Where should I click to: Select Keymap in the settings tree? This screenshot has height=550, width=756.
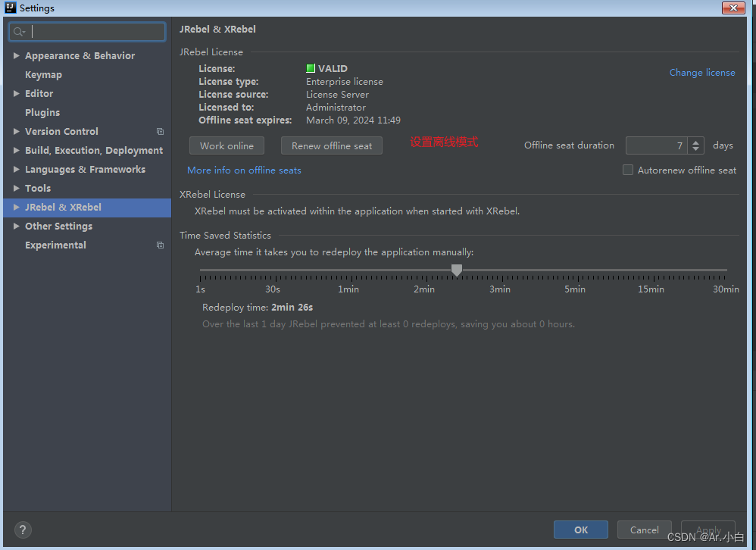pos(43,75)
